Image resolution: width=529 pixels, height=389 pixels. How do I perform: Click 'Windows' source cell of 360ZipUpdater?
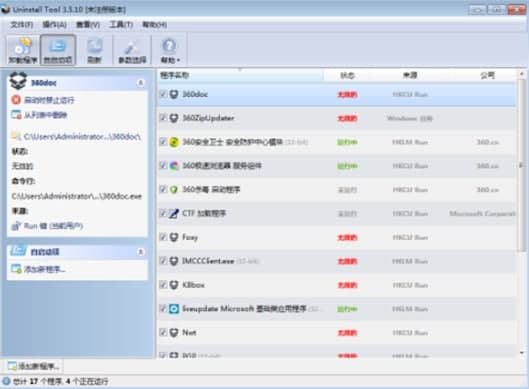click(410, 118)
